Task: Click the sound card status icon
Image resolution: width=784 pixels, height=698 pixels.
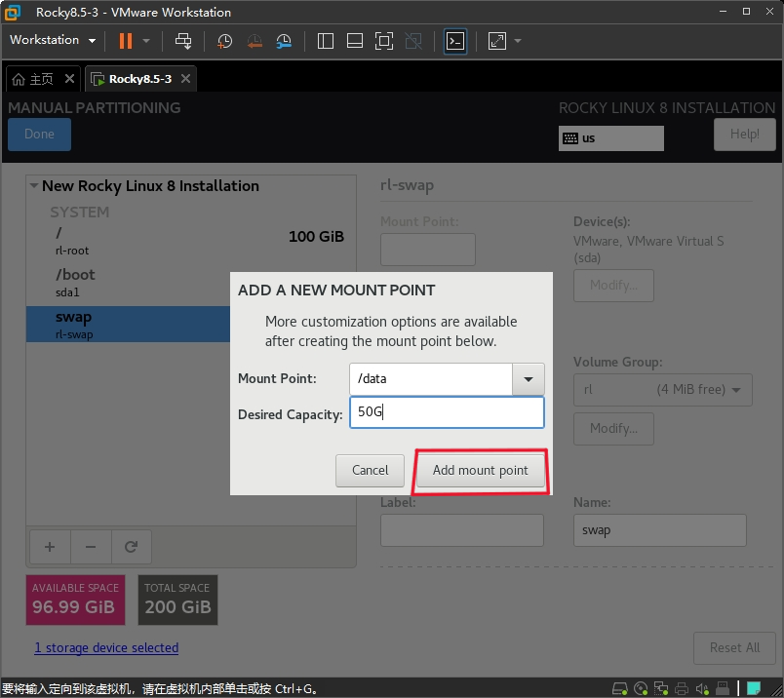Action: pos(702,689)
